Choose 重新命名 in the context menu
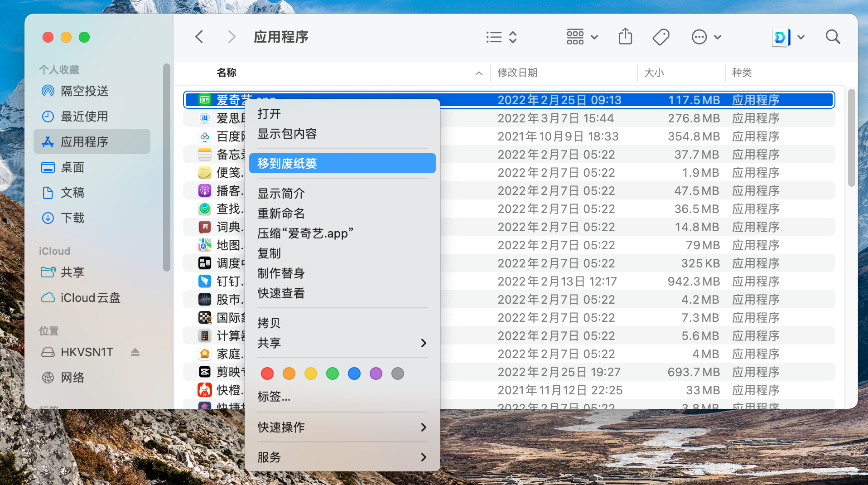 pyautogui.click(x=342, y=213)
